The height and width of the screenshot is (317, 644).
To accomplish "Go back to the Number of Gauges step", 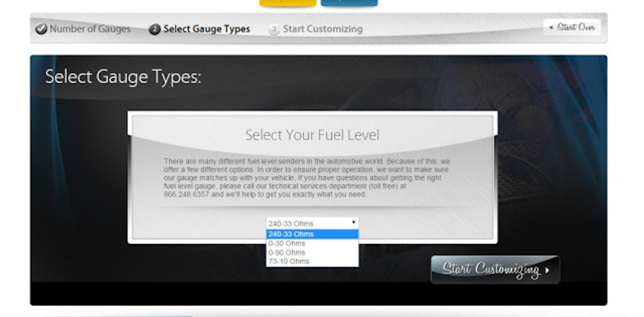I will click(x=90, y=29).
